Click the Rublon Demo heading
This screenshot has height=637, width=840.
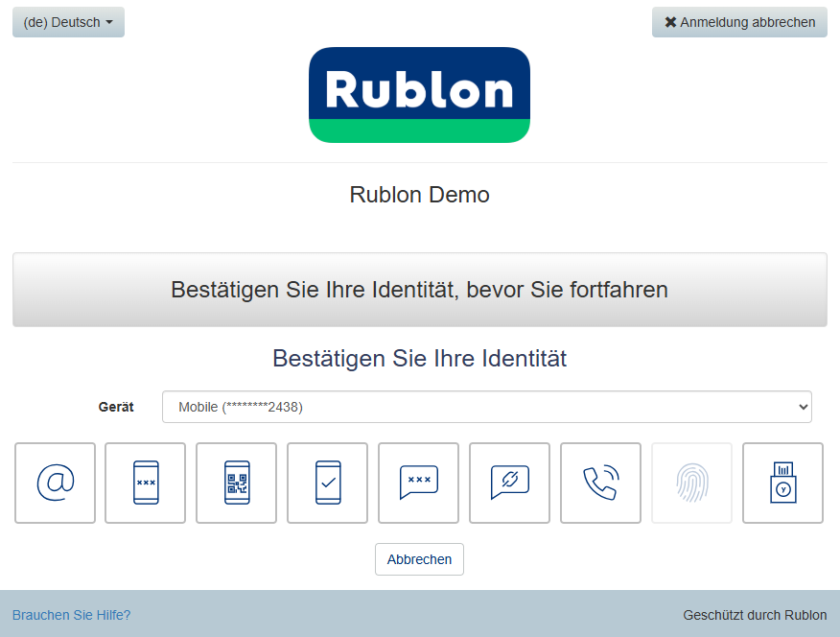point(419,195)
